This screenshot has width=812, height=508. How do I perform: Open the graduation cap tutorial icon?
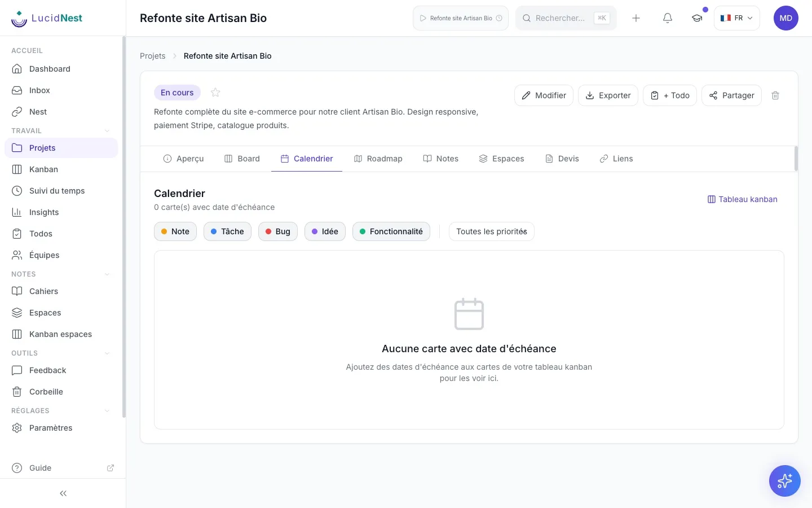tap(697, 18)
